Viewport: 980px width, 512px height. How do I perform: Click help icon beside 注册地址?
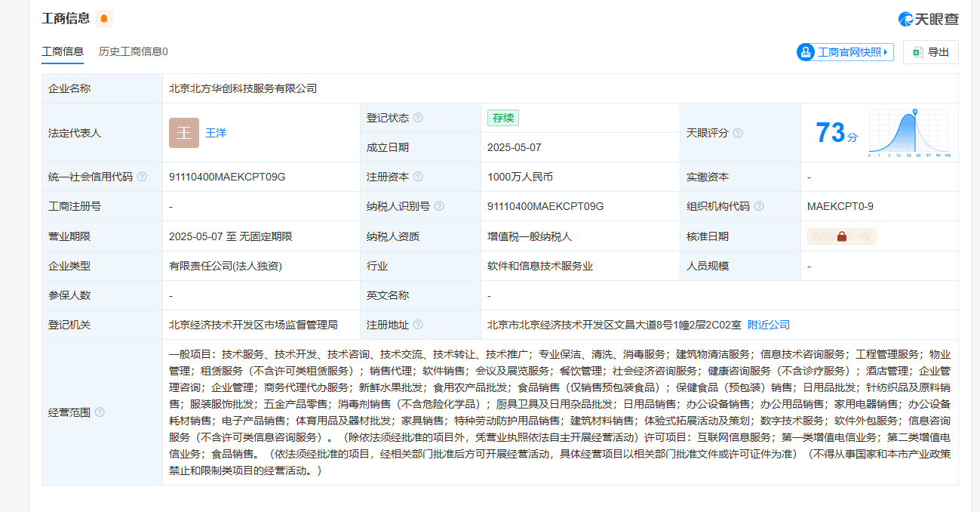coord(418,325)
